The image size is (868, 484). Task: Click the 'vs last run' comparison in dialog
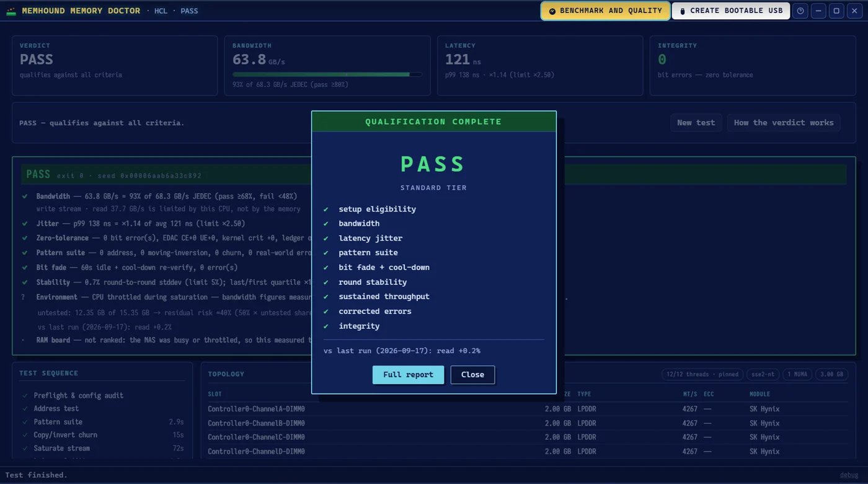[402, 351]
